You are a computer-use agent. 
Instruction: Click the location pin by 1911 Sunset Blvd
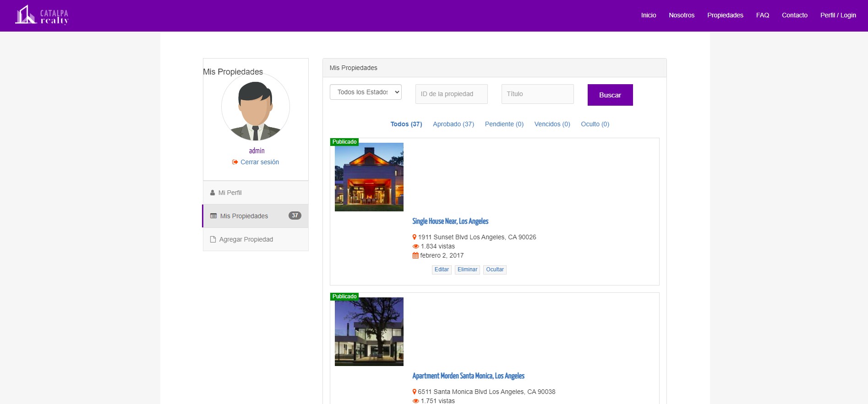[415, 237]
